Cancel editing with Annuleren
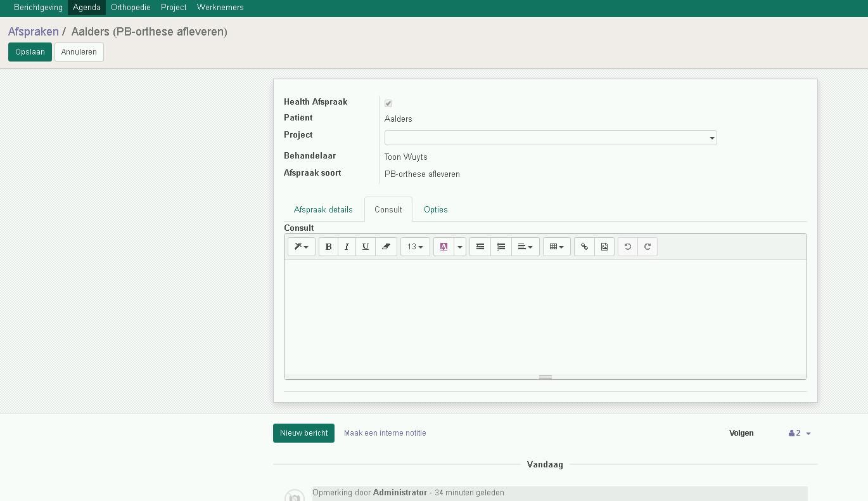 click(79, 52)
